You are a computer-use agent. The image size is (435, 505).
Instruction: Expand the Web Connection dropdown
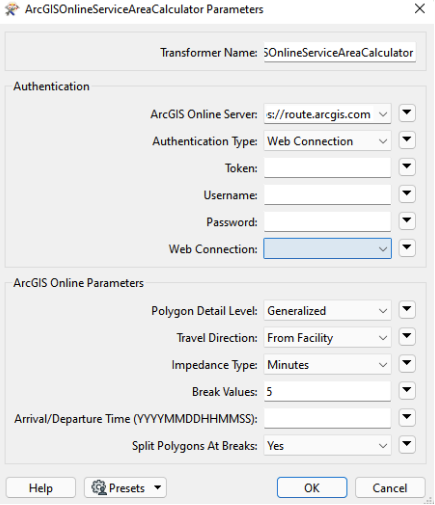point(327,249)
